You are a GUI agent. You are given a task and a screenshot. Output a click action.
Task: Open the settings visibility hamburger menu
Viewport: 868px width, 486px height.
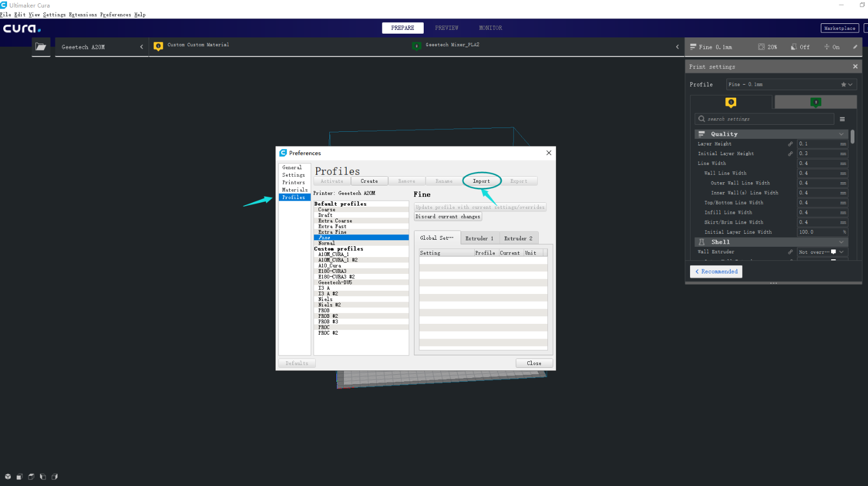[842, 119]
